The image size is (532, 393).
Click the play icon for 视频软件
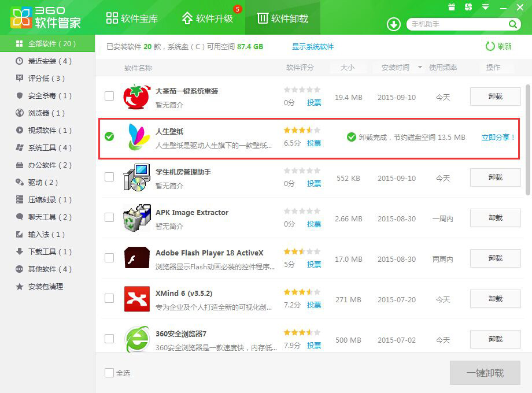[x=20, y=130]
